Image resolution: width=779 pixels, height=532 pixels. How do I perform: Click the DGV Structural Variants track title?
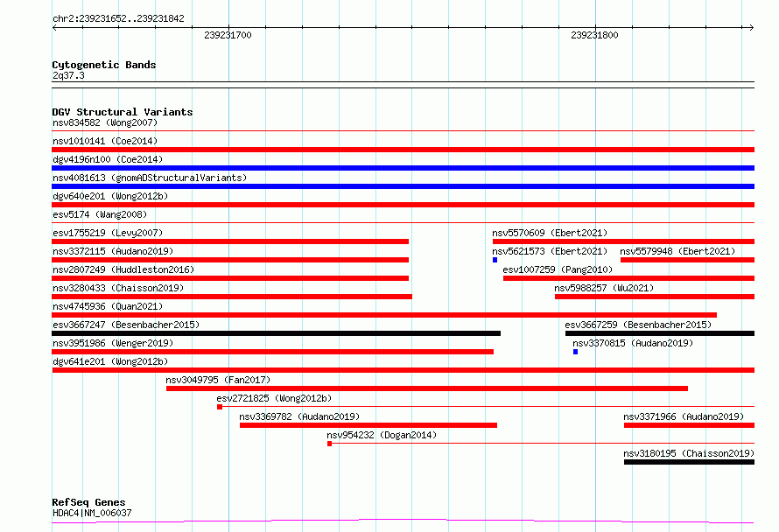pyautogui.click(x=123, y=112)
